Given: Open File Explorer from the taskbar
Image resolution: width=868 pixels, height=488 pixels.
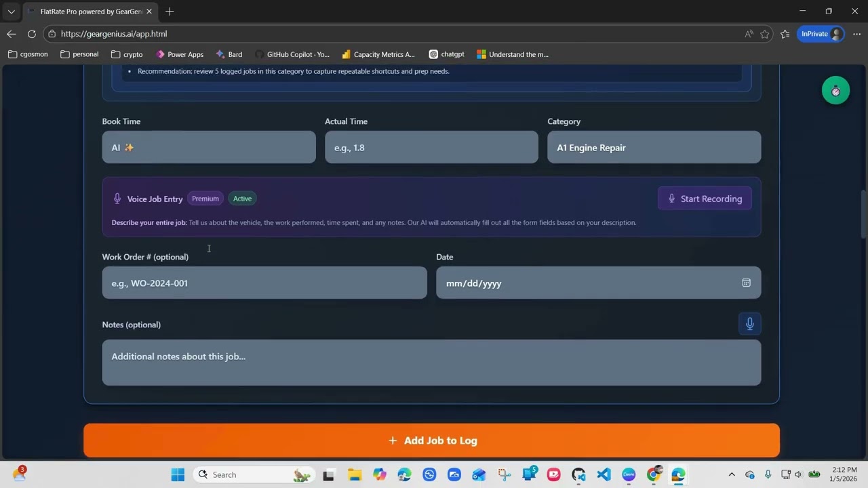Looking at the screenshot, I should (x=355, y=474).
